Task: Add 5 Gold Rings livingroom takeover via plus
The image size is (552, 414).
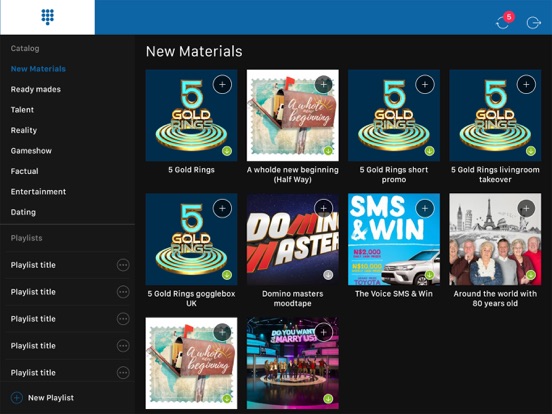Action: click(x=526, y=84)
